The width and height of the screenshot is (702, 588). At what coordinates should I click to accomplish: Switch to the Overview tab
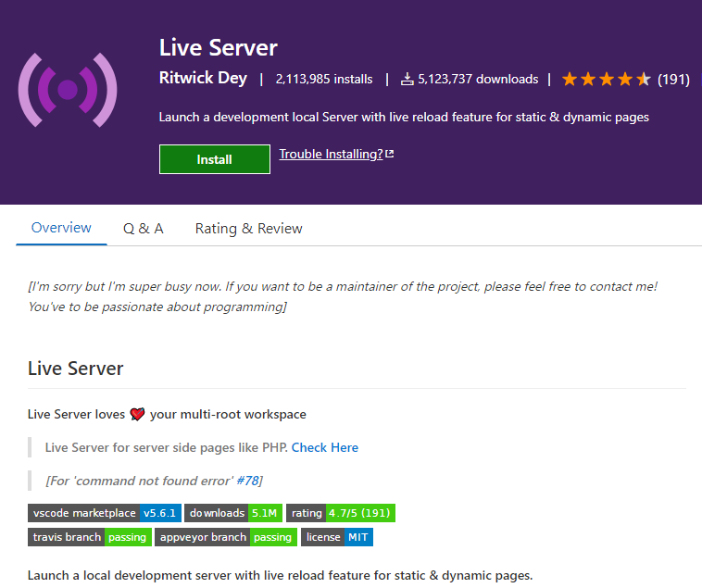click(61, 228)
